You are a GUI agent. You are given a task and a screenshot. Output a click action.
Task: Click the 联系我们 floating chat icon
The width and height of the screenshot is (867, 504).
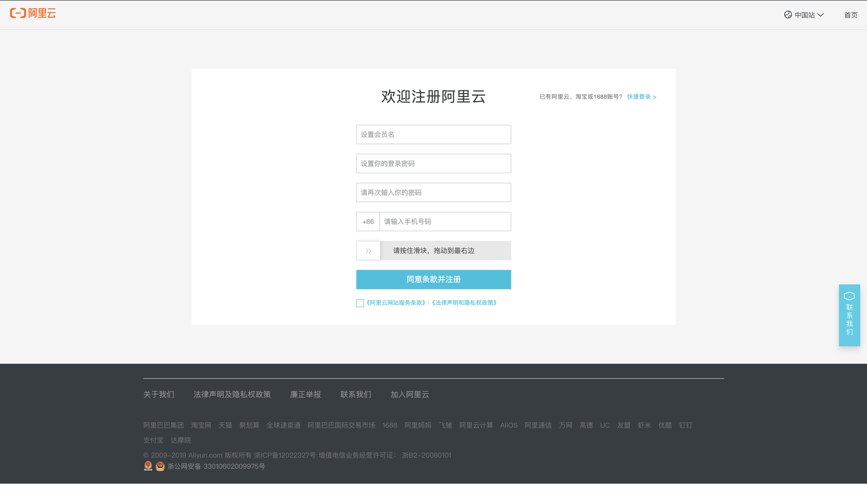[849, 296]
